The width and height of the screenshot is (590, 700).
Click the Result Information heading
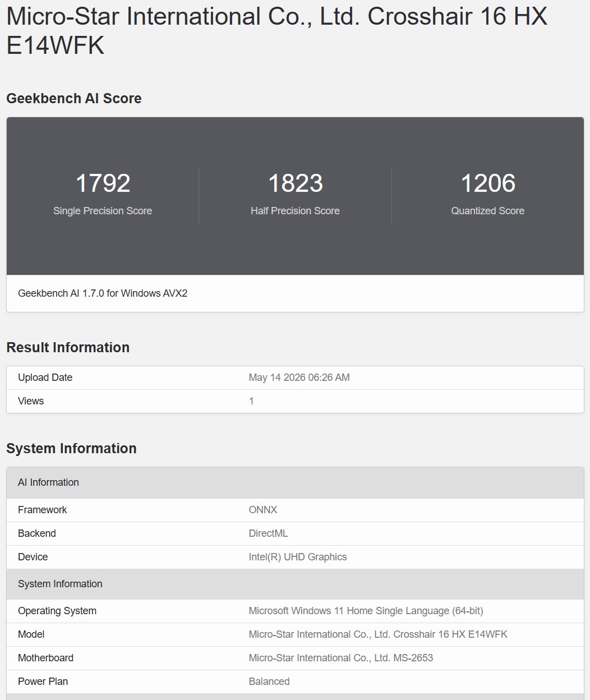68,347
